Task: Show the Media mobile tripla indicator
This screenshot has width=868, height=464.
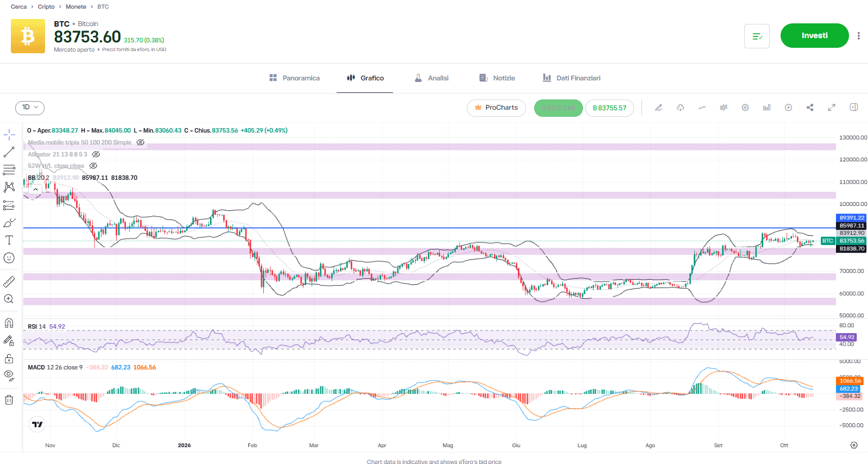Action: (141, 142)
